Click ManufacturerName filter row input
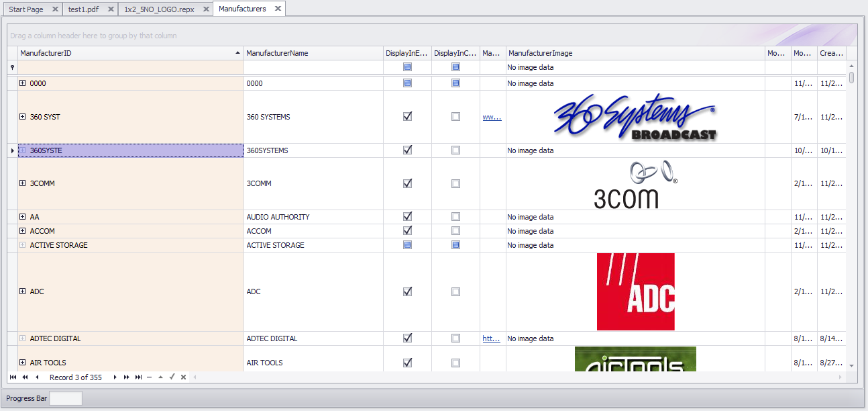The height and width of the screenshot is (411, 868). pos(313,67)
